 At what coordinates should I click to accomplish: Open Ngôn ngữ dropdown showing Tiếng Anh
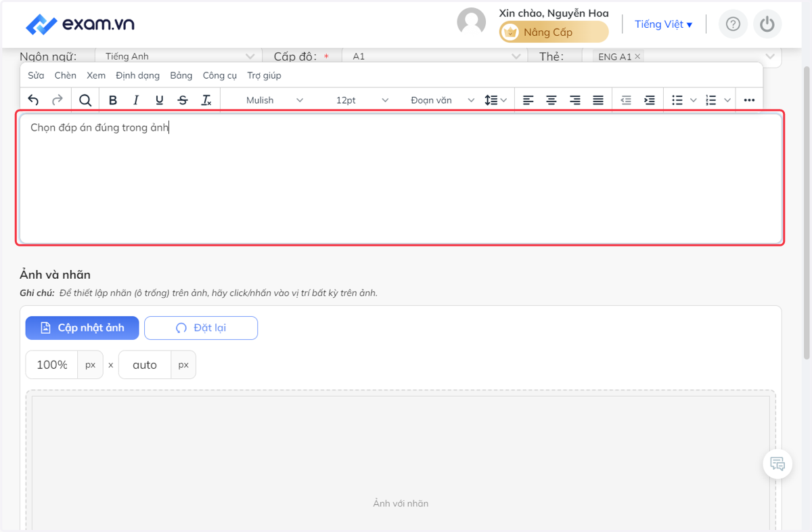tap(177, 57)
